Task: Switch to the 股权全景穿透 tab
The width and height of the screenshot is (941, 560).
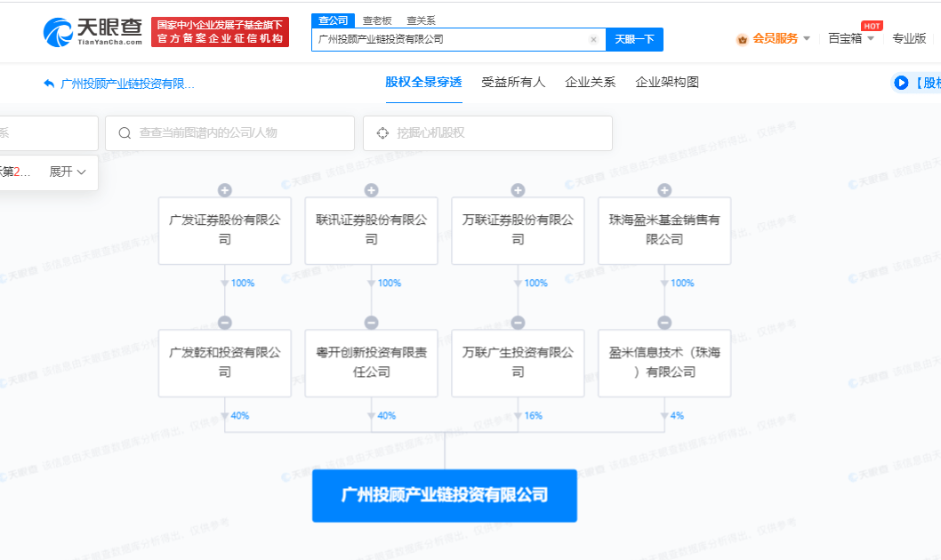Action: (x=423, y=82)
